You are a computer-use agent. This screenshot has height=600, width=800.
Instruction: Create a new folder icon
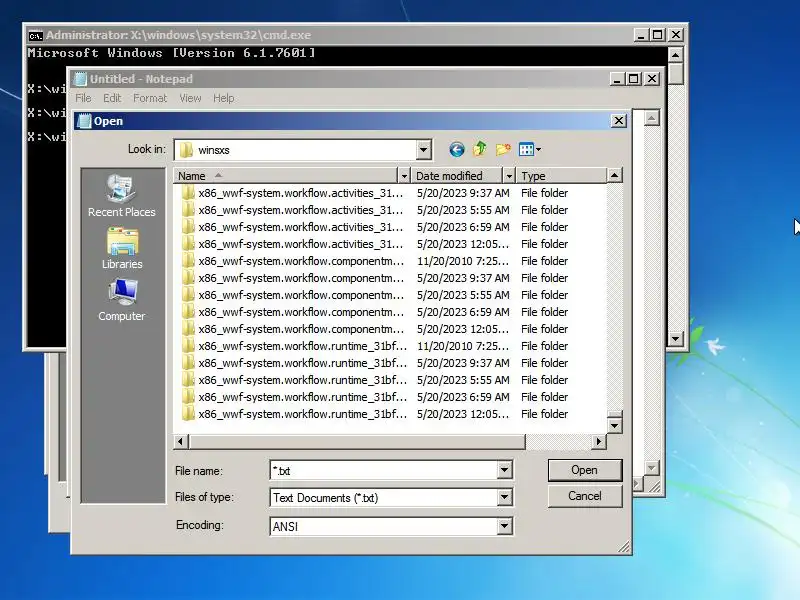tap(503, 149)
